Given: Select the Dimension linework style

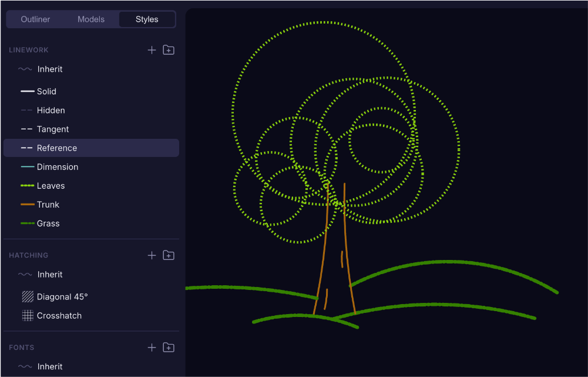Looking at the screenshot, I should pos(57,167).
